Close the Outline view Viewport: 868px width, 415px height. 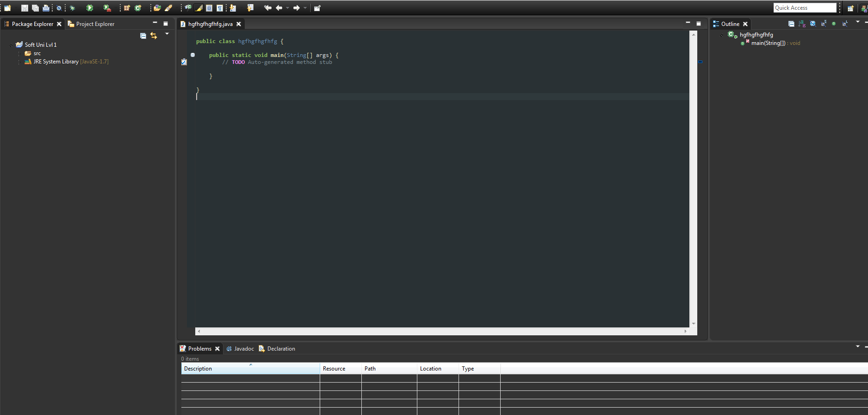tap(745, 24)
